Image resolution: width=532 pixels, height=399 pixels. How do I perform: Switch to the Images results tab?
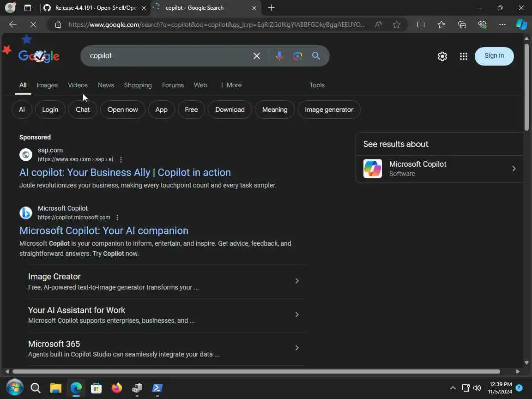pos(47,85)
